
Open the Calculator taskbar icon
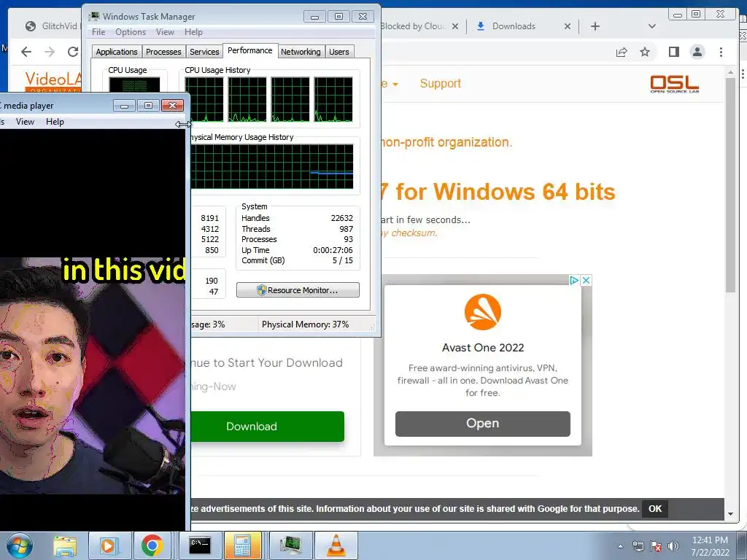point(243,545)
